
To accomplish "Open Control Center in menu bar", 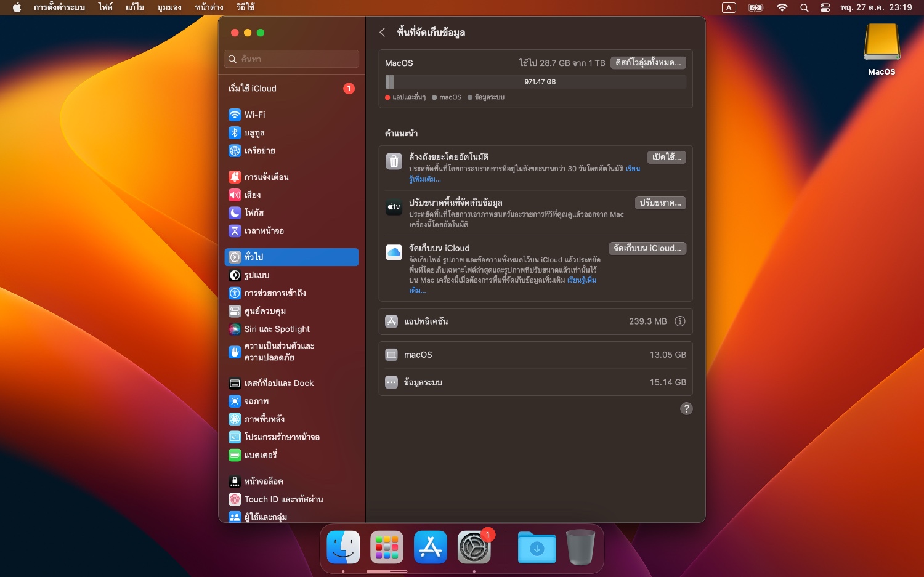I will [x=825, y=7].
